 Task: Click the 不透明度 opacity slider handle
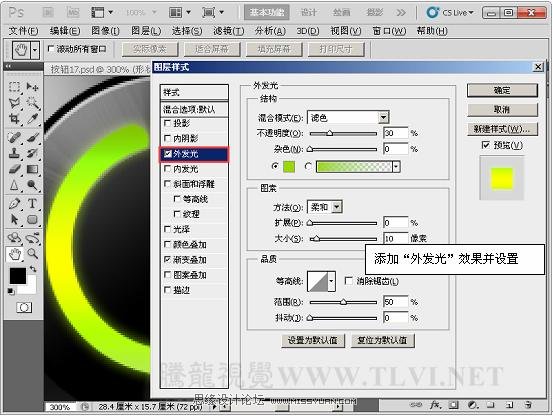(329, 133)
